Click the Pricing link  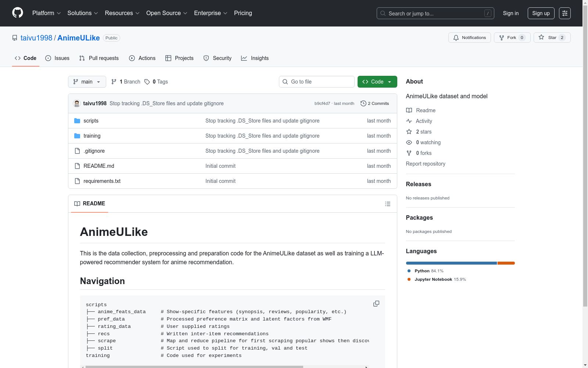pyautogui.click(x=243, y=13)
